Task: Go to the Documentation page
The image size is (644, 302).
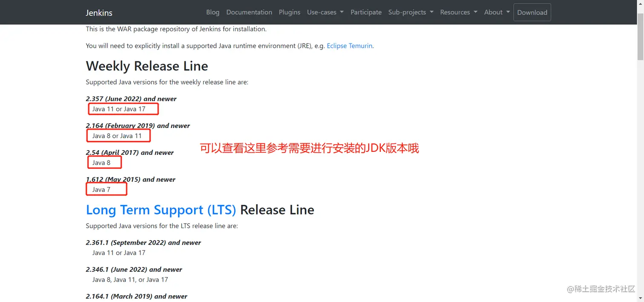Action: tap(249, 12)
